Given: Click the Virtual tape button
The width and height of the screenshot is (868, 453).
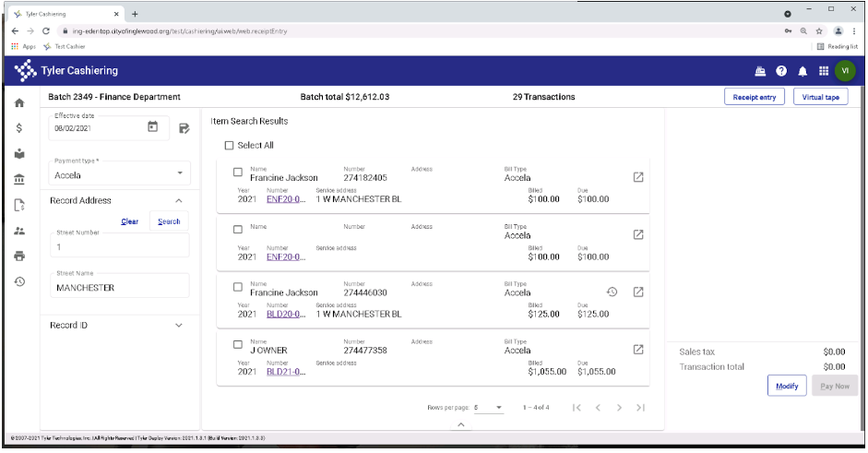Looking at the screenshot, I should (821, 97).
